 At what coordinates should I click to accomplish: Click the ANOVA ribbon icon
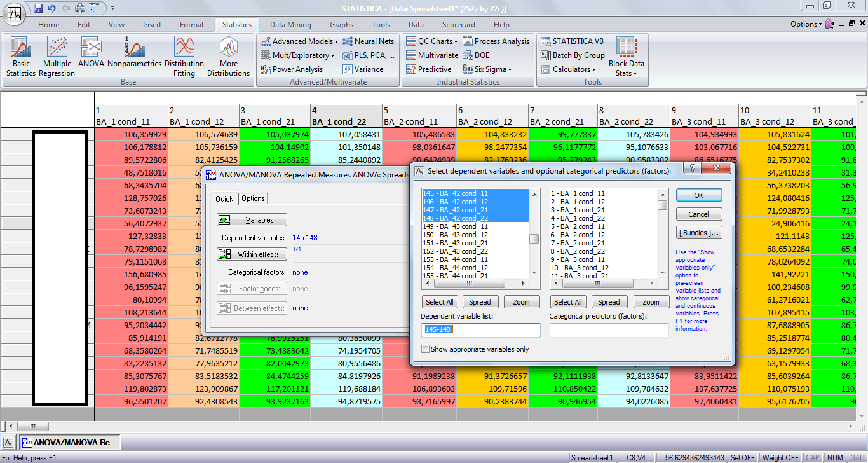(x=91, y=53)
